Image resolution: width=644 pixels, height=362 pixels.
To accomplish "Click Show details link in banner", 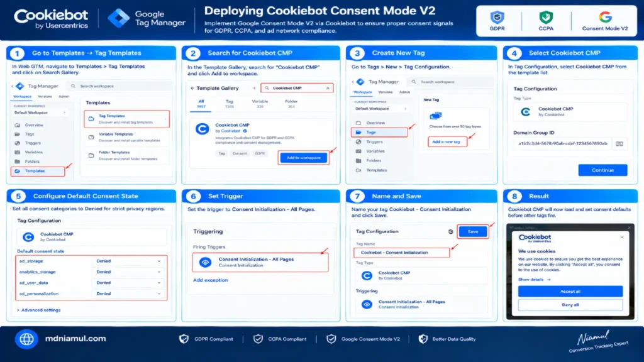I will 534,280.
